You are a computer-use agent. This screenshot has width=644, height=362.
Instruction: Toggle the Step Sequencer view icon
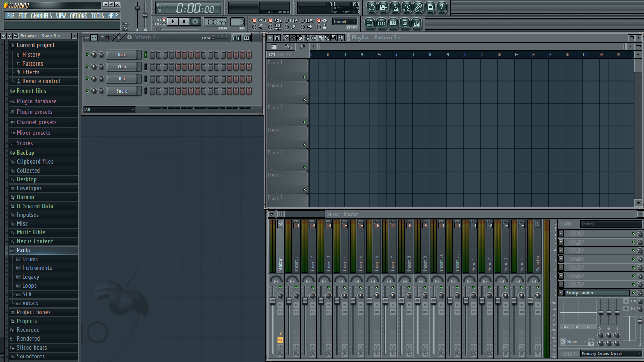coord(381,23)
